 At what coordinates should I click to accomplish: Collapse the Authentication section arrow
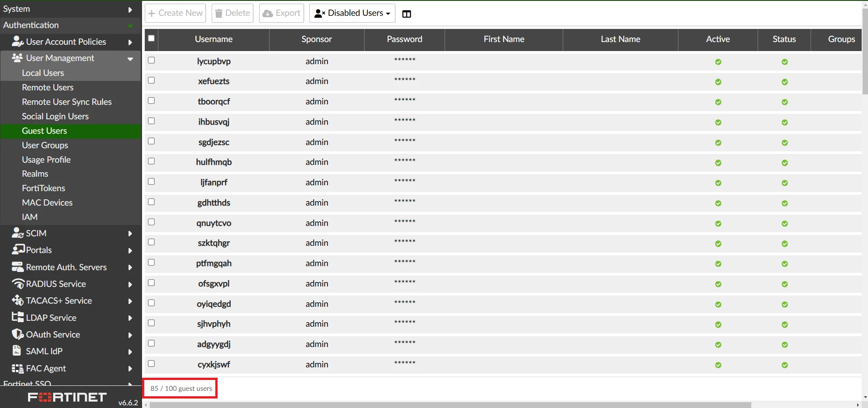pos(130,26)
